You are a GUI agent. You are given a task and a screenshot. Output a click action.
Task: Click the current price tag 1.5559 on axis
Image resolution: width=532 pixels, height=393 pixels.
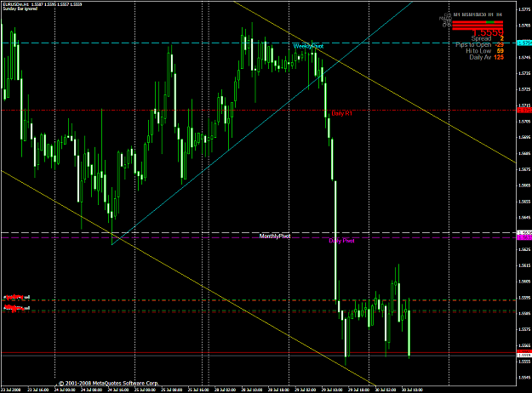pos(524,355)
